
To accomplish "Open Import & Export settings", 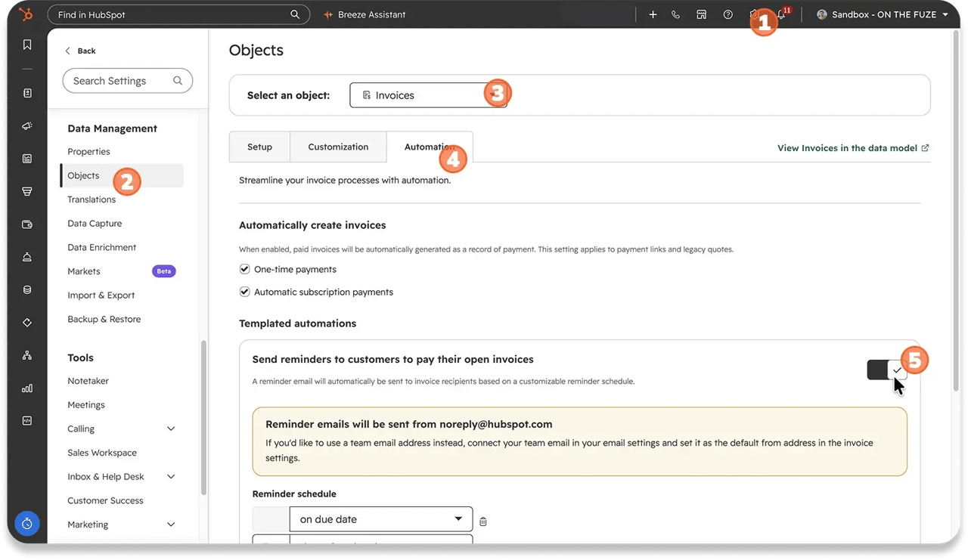I will 101,295.
